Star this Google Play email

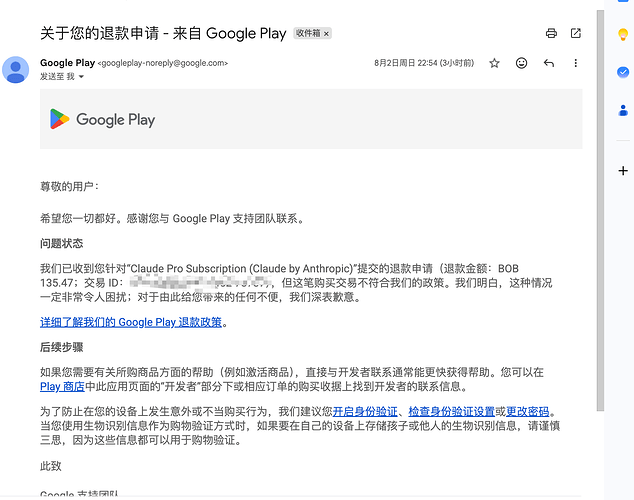click(x=494, y=63)
